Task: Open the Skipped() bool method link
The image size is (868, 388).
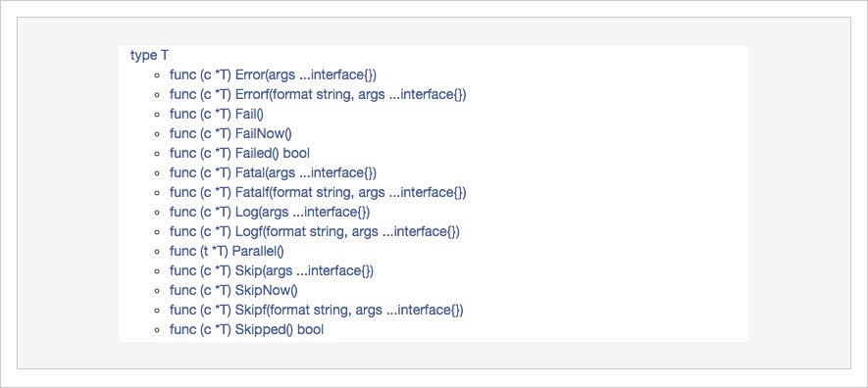Action: point(246,330)
